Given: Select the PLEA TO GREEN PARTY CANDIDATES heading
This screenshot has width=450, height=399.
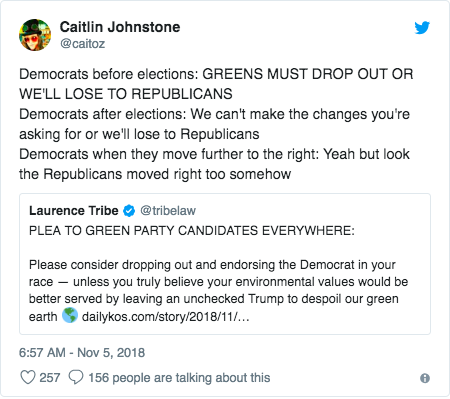Looking at the screenshot, I should 192,231.
